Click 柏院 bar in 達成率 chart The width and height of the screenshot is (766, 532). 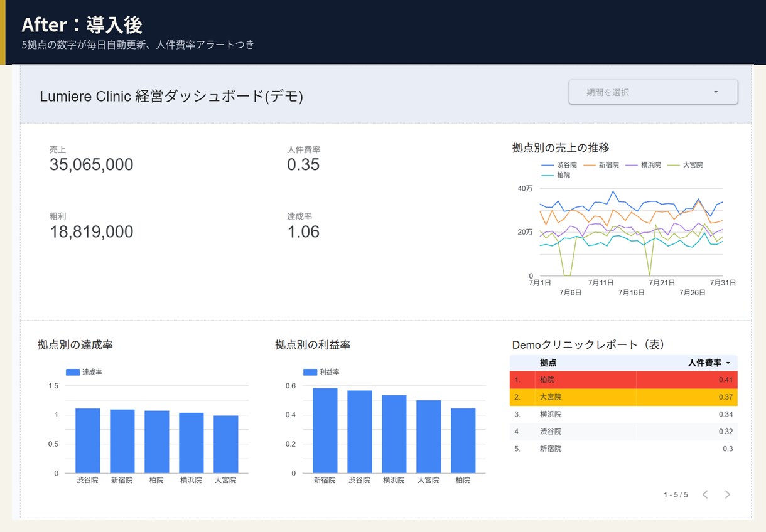tap(157, 442)
